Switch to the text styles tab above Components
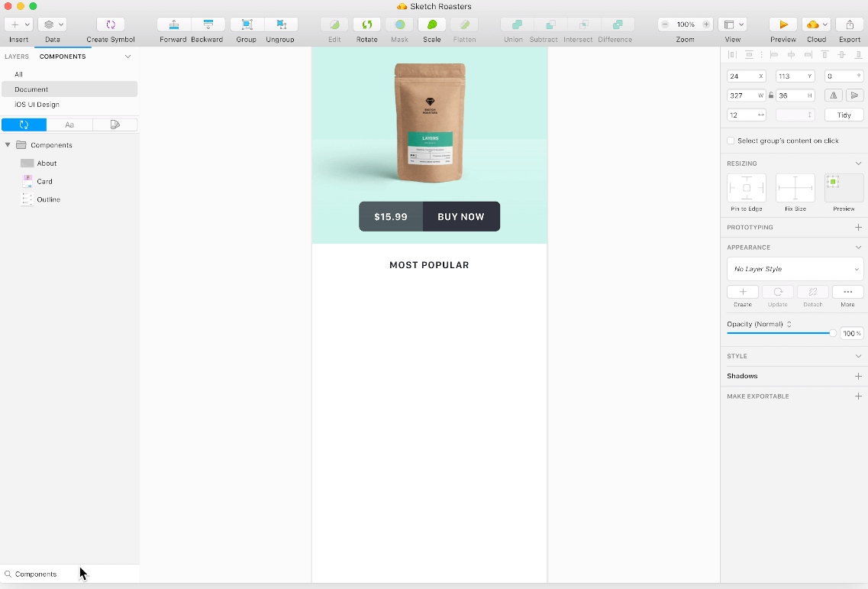The height and width of the screenshot is (589, 868). pos(69,124)
